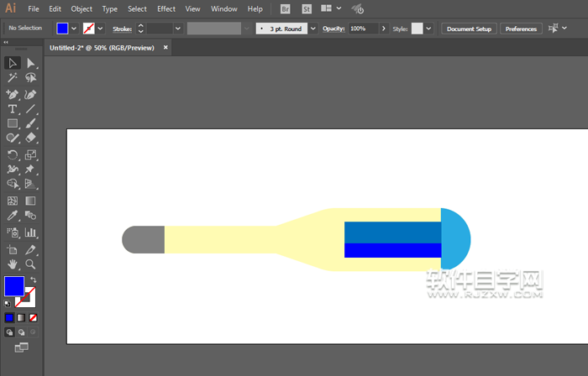
Task: Select the Eraser tool
Action: pos(31,139)
